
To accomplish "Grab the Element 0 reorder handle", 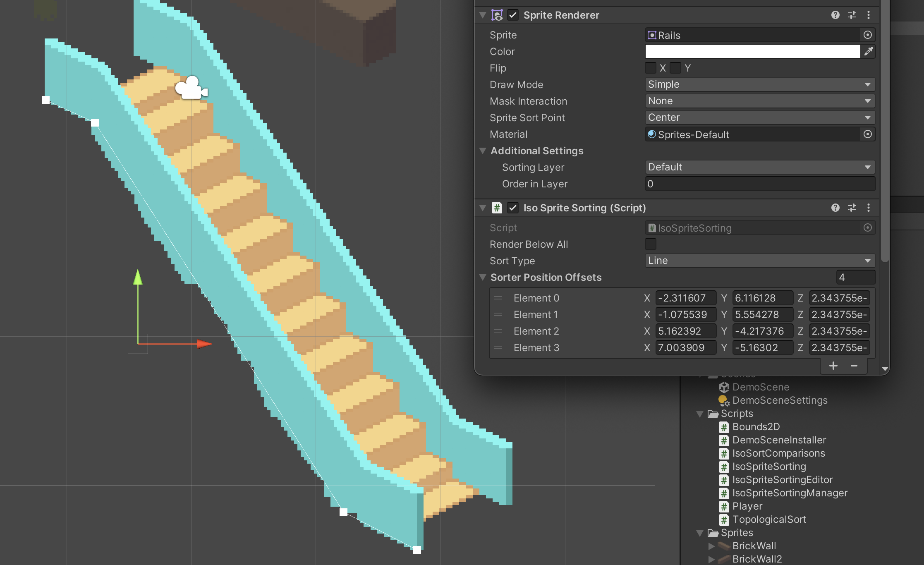I will click(498, 298).
